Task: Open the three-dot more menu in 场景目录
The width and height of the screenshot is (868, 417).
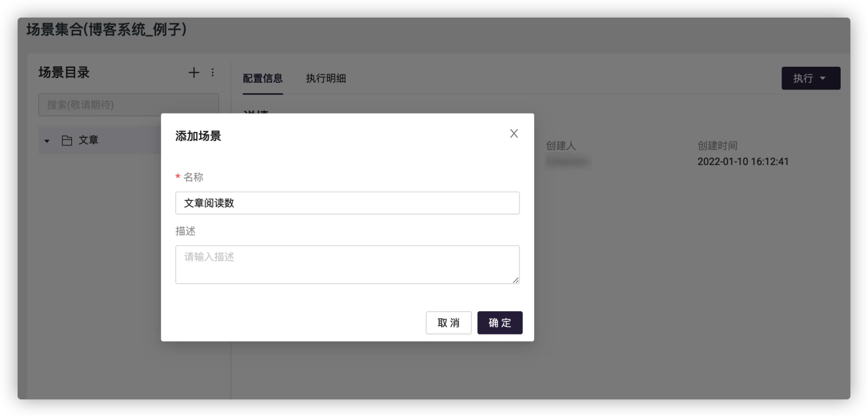Action: coord(212,72)
